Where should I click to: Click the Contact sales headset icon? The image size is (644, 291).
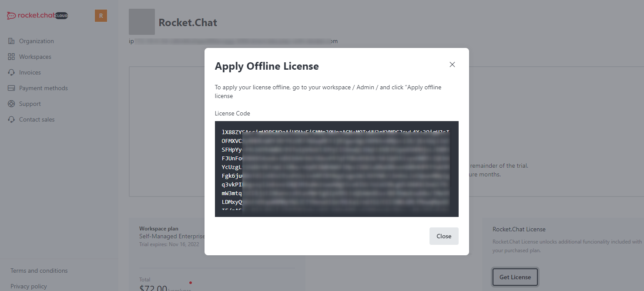click(x=11, y=119)
